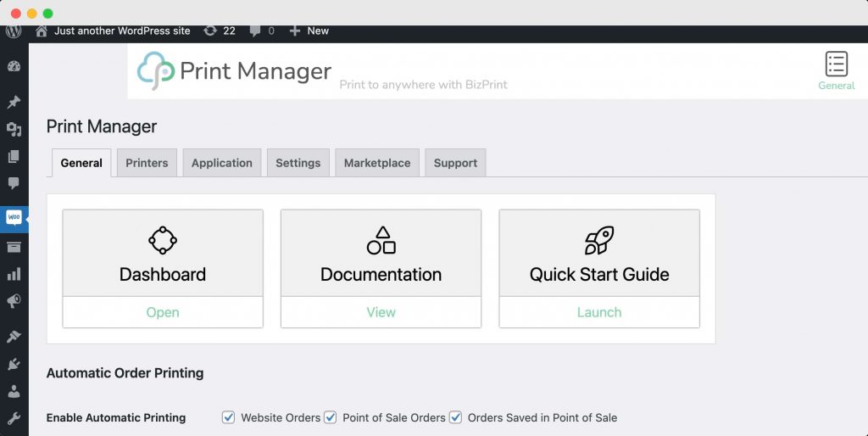The height and width of the screenshot is (436, 868).
Task: Open Plugins plug icon in sidebar
Action: click(x=14, y=364)
